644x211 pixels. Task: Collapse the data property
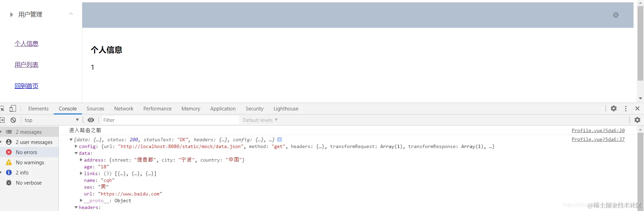click(76, 153)
